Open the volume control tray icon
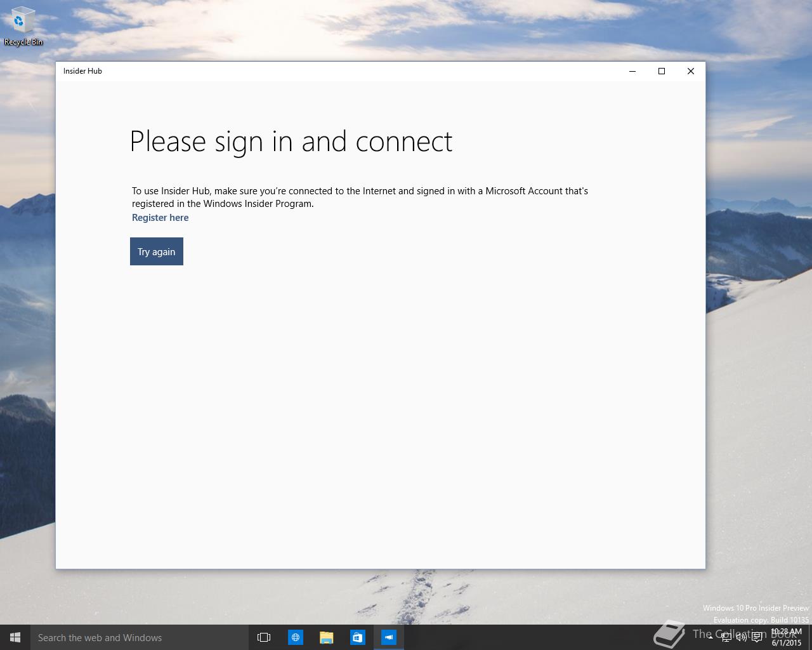 pos(741,638)
